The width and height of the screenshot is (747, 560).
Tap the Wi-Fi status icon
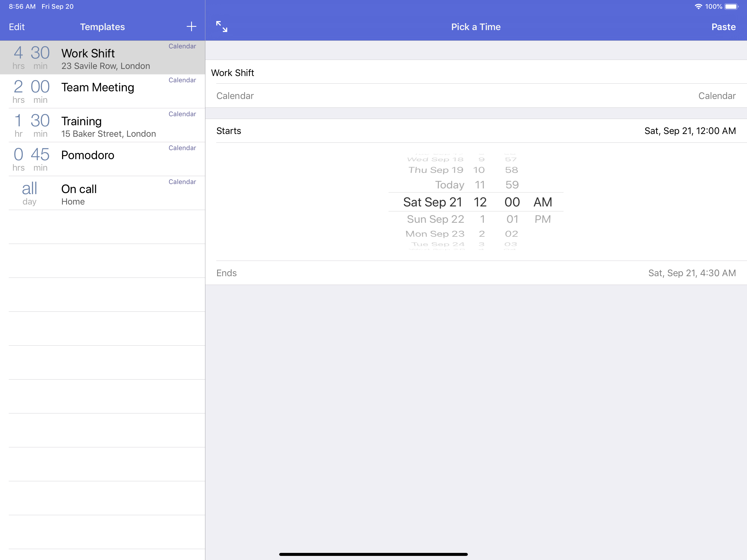click(x=698, y=6)
